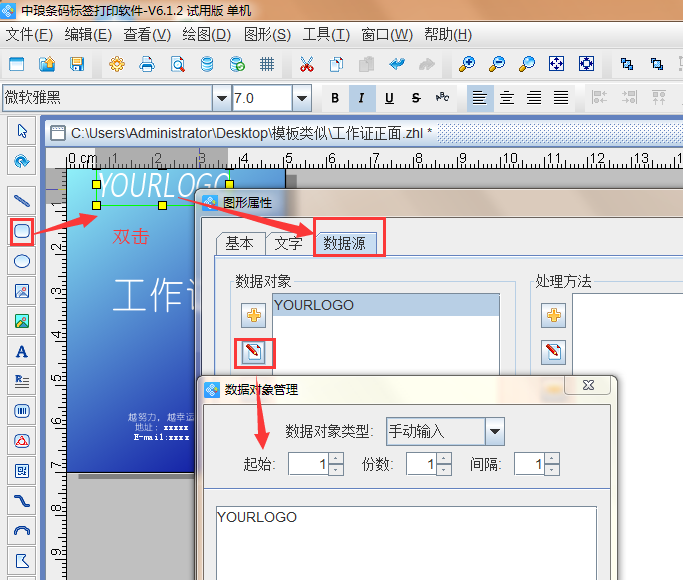Add data object with plus icon
The image size is (683, 580).
pos(254,316)
